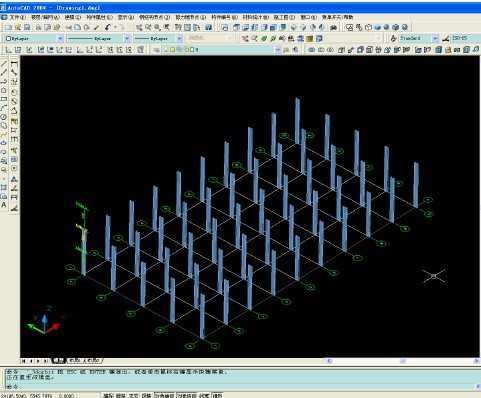
Task: Expand the layer list dropdown arrow
Action: pyautogui.click(x=277, y=50)
